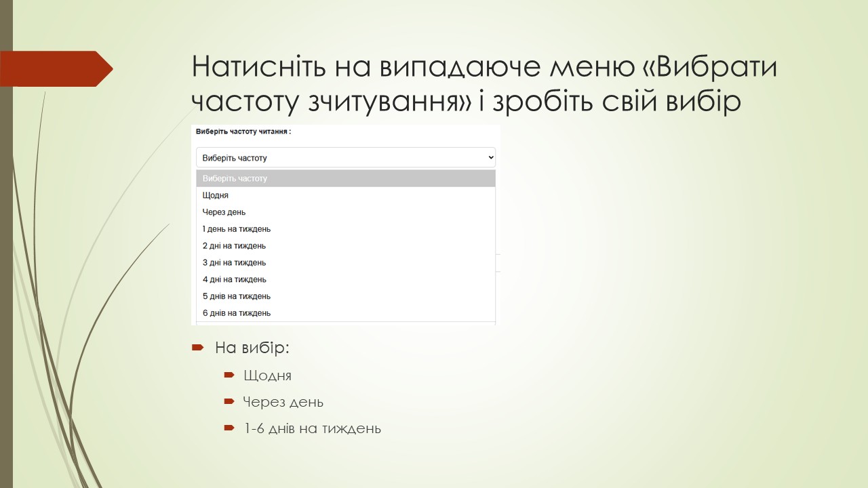
Task: Click the dropdown chevron arrow
Action: [490, 157]
